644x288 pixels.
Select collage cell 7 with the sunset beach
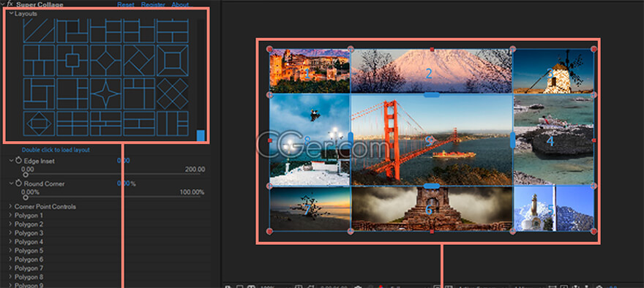click(310, 209)
